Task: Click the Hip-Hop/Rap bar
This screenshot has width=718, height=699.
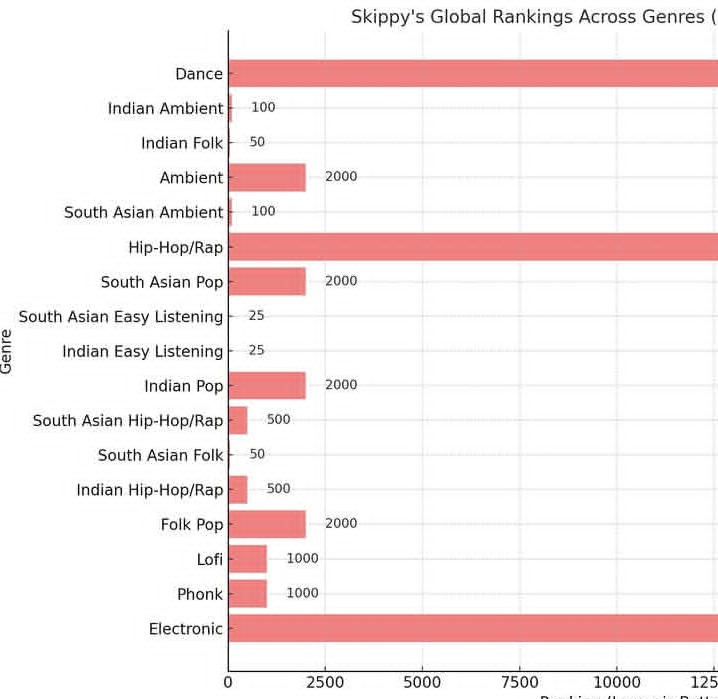Action: pyautogui.click(x=473, y=247)
